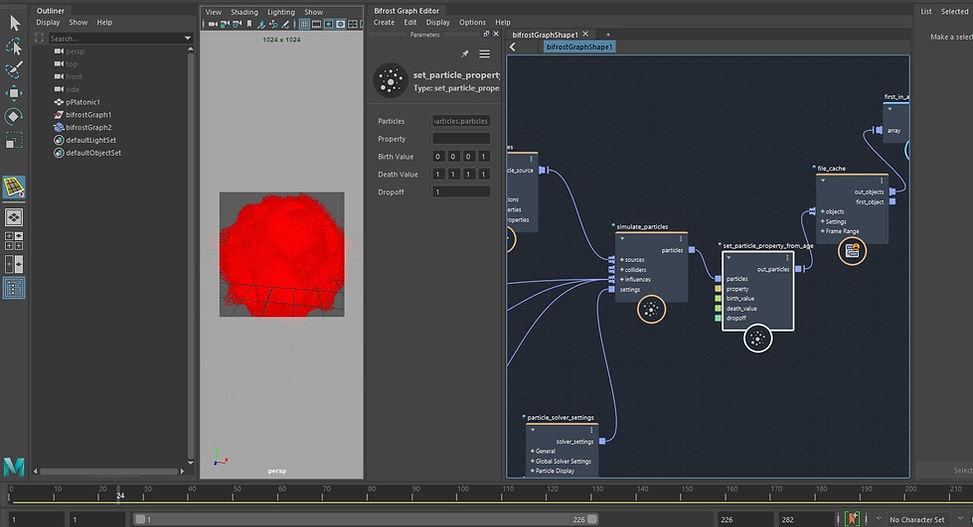Choose the Paint Selection tool
The image size is (973, 527).
click(x=14, y=70)
